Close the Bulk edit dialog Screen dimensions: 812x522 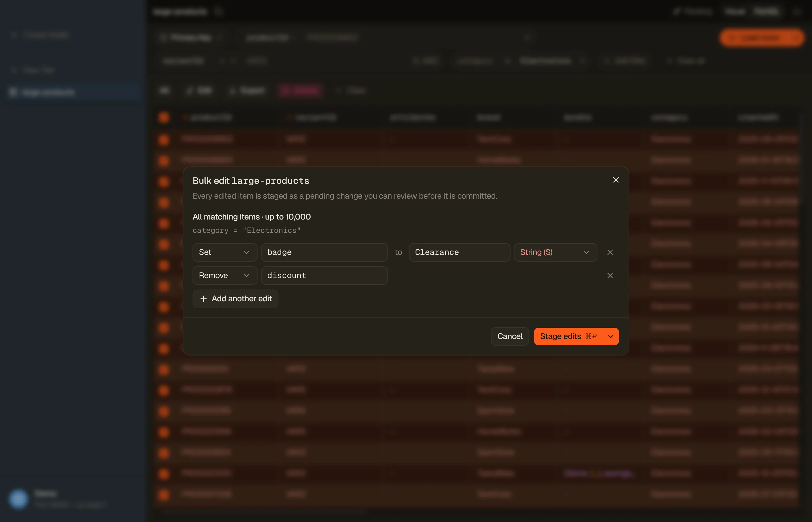(x=616, y=180)
